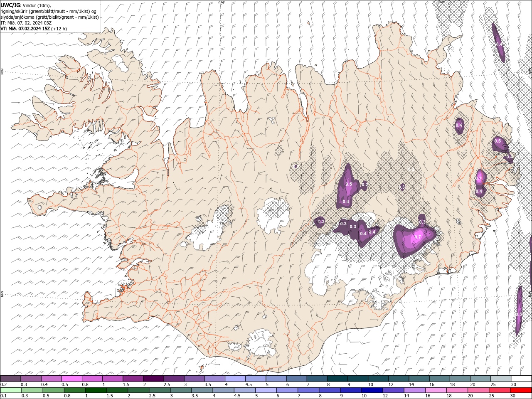Image resolution: width=532 pixels, height=399 pixels.
Task: Select dark teal swatch between 9 and 10, upper legend
Action: coord(357,378)
